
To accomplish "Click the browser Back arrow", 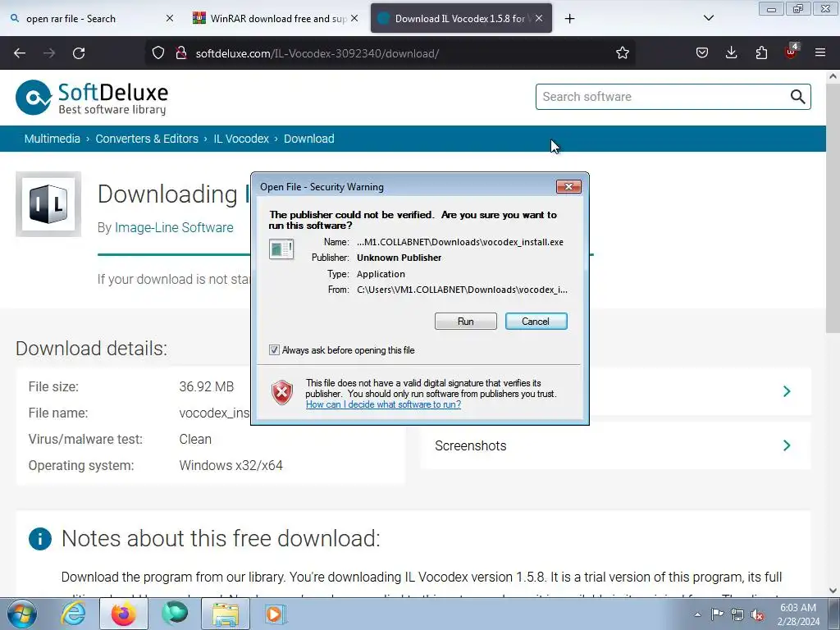I will coord(20,53).
